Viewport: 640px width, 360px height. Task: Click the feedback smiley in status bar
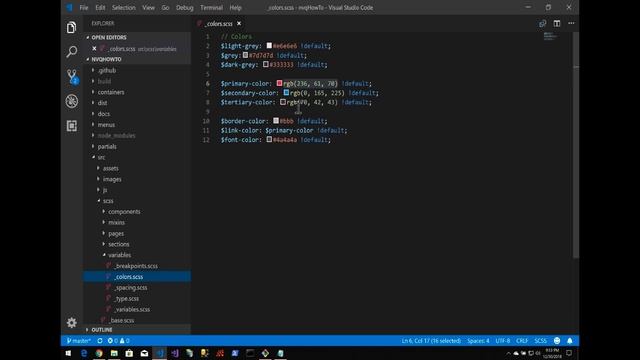[557, 341]
